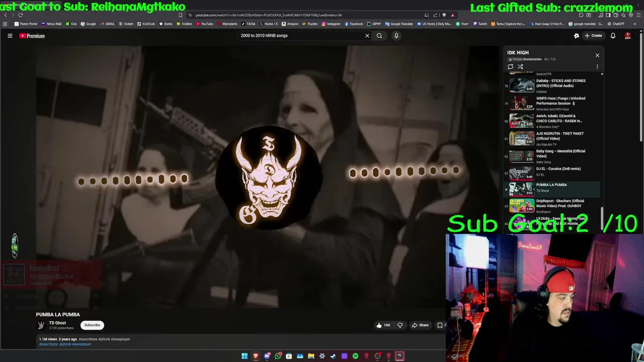Open the Parent Portal bookmark

26,24
